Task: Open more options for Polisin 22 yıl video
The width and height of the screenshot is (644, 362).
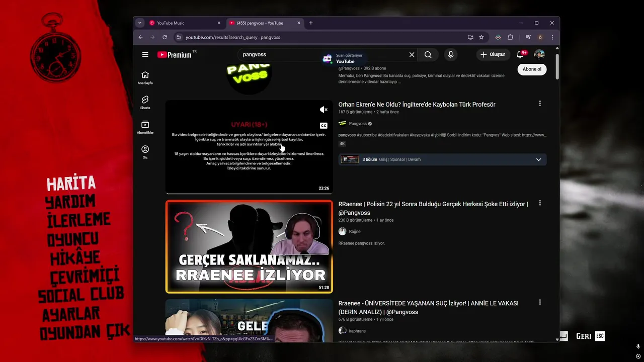Action: coord(540,203)
